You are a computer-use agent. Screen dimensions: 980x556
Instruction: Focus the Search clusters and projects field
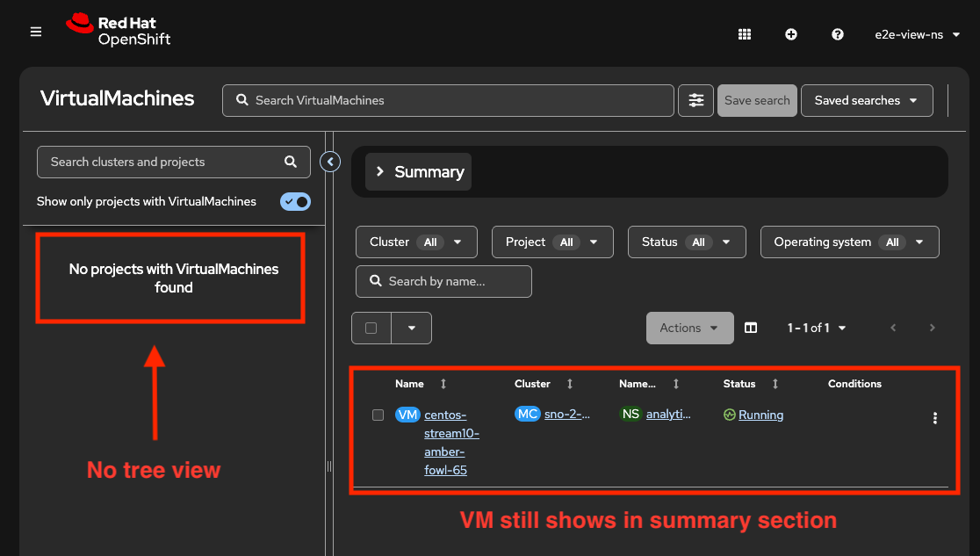point(174,162)
